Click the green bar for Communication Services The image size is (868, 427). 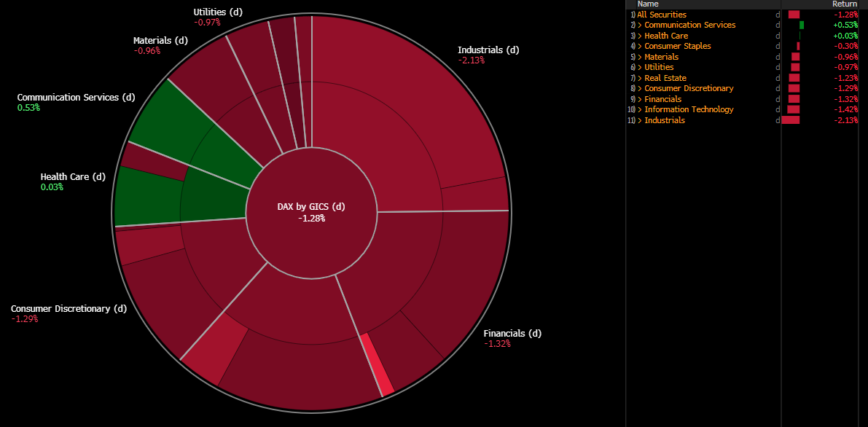(802, 25)
